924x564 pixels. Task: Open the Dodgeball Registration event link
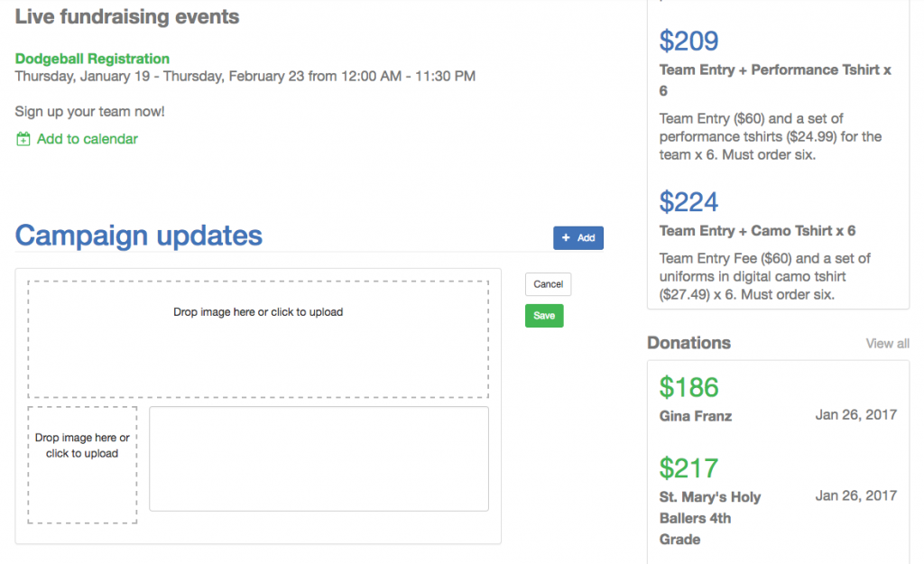coord(92,59)
